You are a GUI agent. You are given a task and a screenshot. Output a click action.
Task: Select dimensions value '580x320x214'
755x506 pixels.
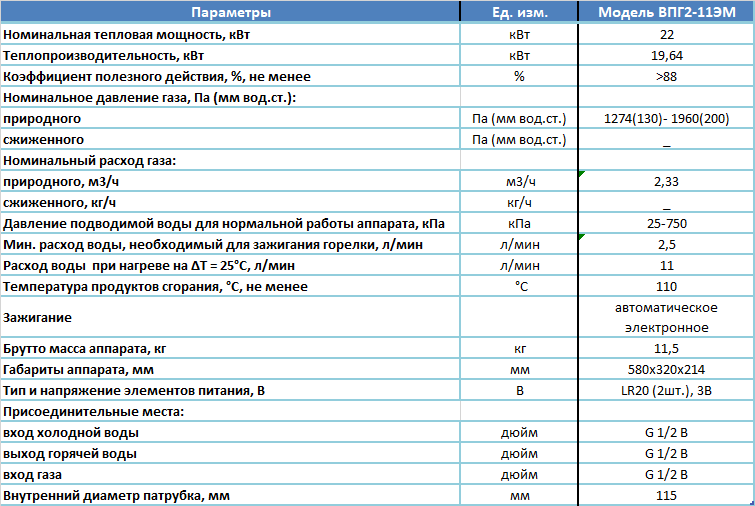(x=666, y=370)
